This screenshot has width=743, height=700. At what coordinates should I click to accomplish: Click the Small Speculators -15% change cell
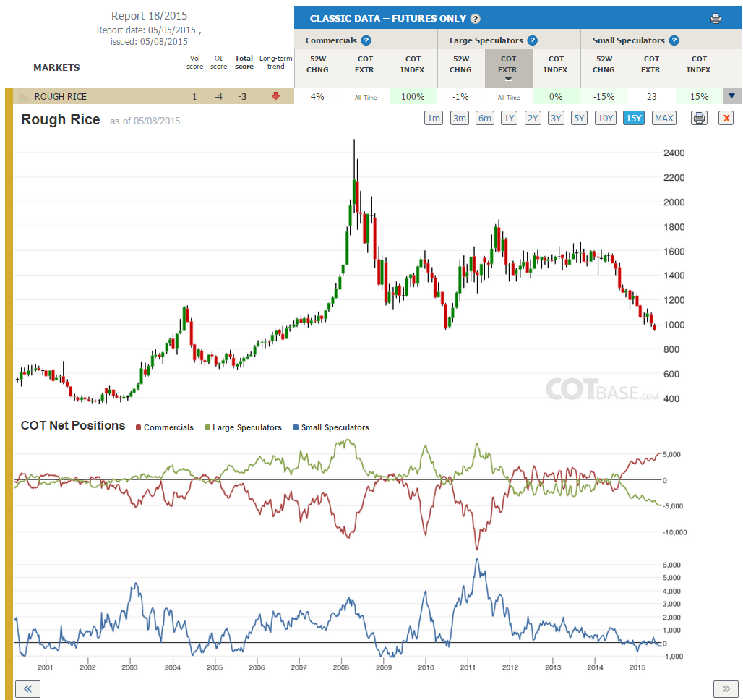[604, 97]
